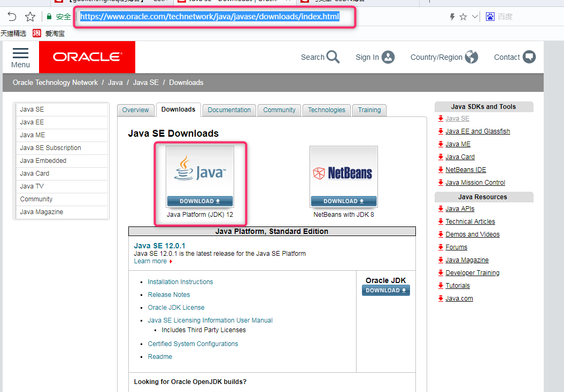Open Java EE in left sidebar
Screen dimensions: 564x392
pos(62,122)
